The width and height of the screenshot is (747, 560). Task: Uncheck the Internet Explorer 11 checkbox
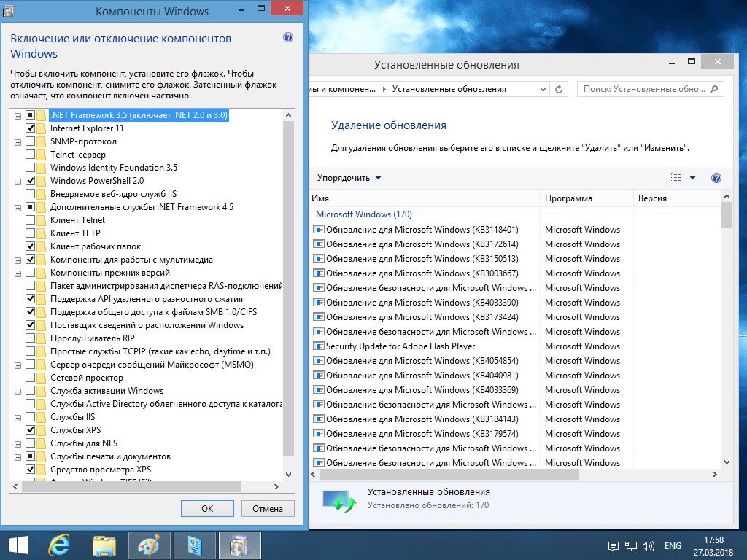click(31, 128)
